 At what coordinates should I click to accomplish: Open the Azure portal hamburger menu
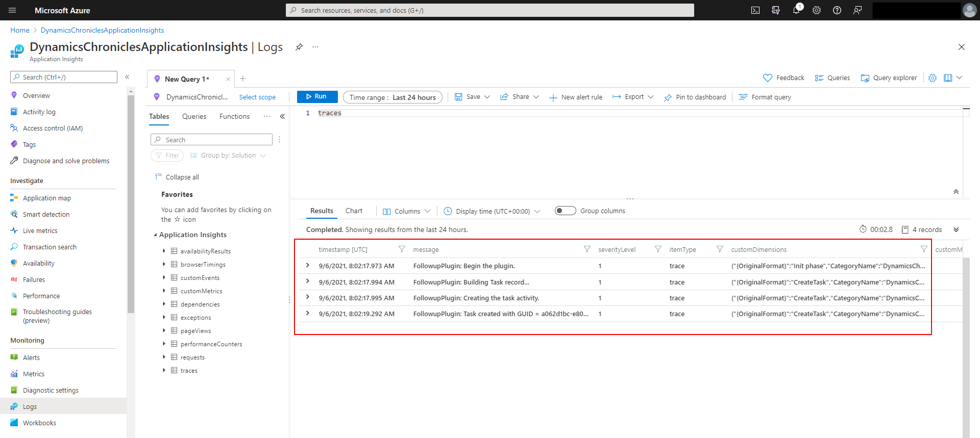(13, 10)
